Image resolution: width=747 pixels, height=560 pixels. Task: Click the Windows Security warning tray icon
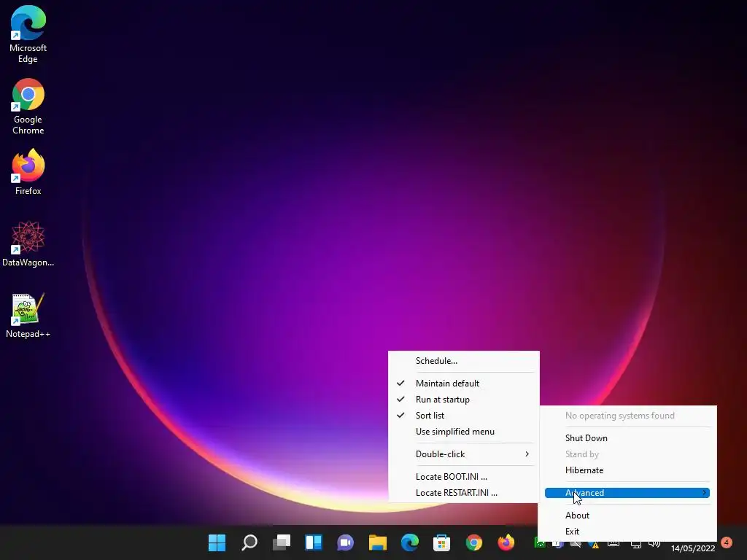[x=594, y=544]
